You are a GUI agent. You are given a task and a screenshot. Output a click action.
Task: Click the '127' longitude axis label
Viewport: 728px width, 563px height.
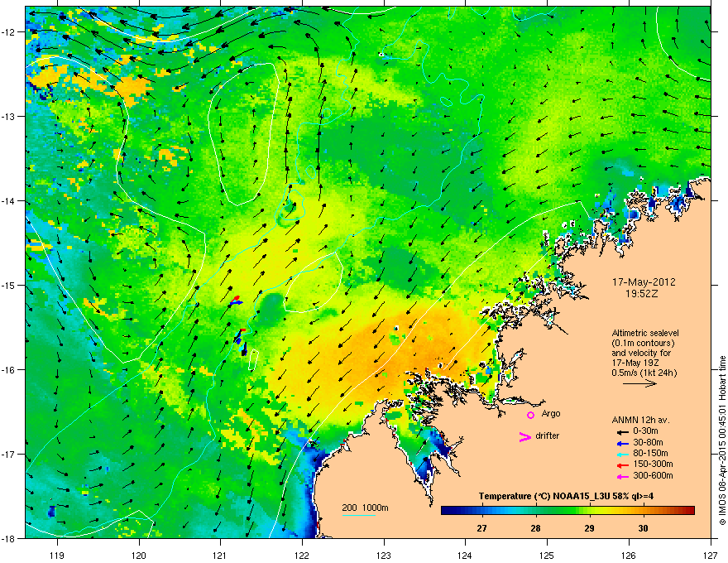[711, 555]
